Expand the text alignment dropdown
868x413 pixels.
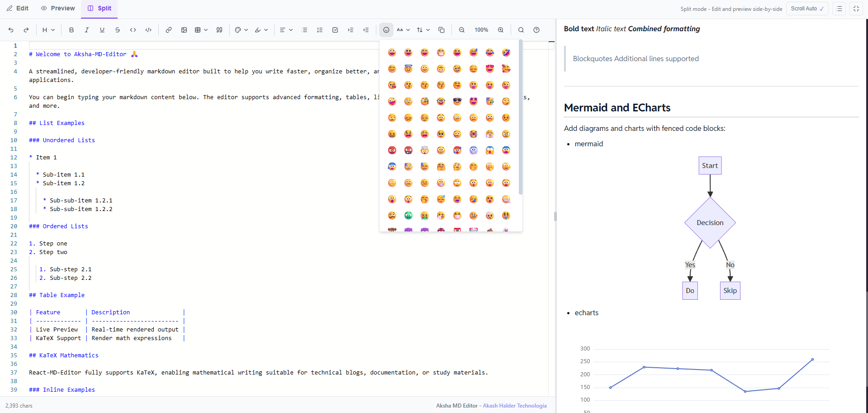[286, 30]
